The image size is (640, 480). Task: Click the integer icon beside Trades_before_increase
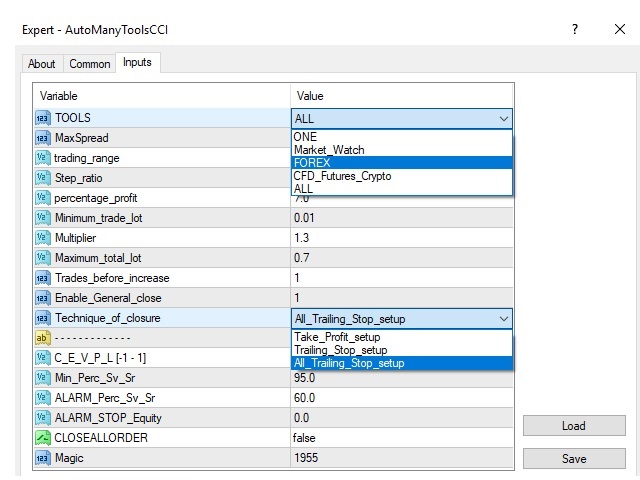(43, 278)
